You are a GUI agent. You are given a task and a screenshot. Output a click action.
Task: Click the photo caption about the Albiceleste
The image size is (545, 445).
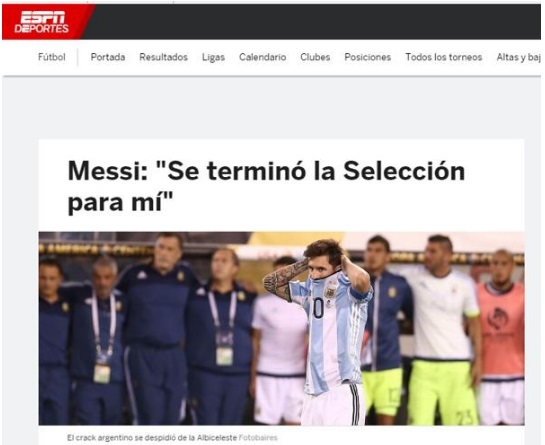(152, 438)
